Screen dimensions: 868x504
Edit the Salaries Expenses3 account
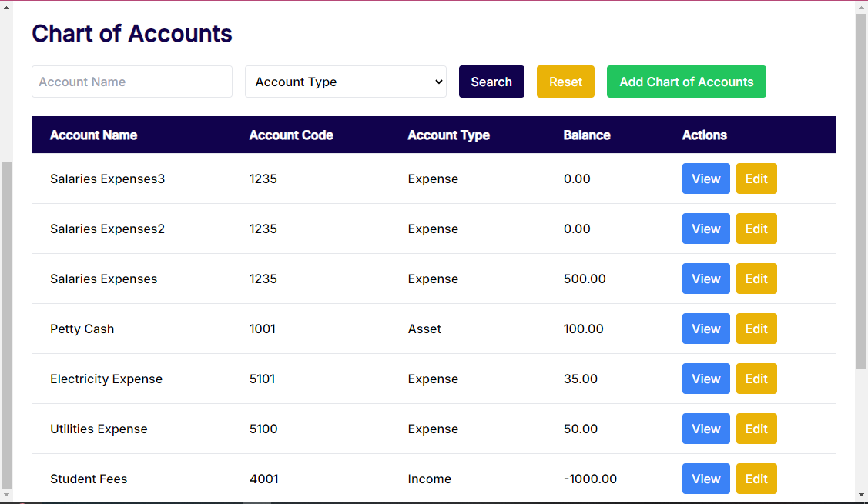click(x=756, y=179)
